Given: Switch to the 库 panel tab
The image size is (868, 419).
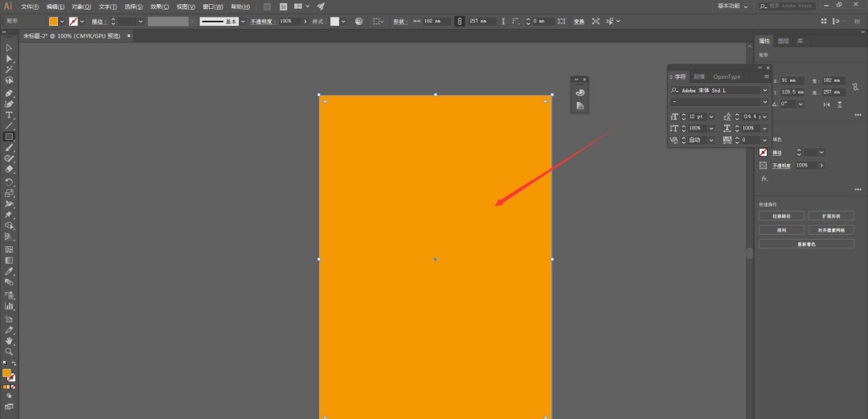Looking at the screenshot, I should click(x=800, y=41).
